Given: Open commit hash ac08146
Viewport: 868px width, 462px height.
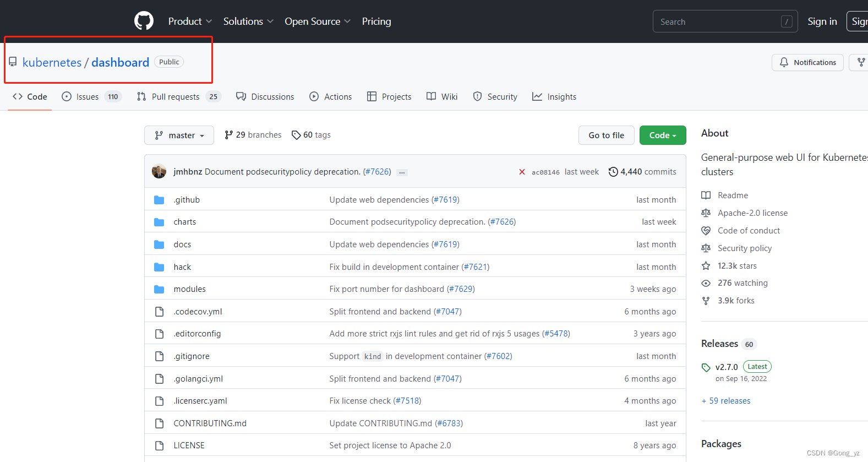Looking at the screenshot, I should 545,172.
